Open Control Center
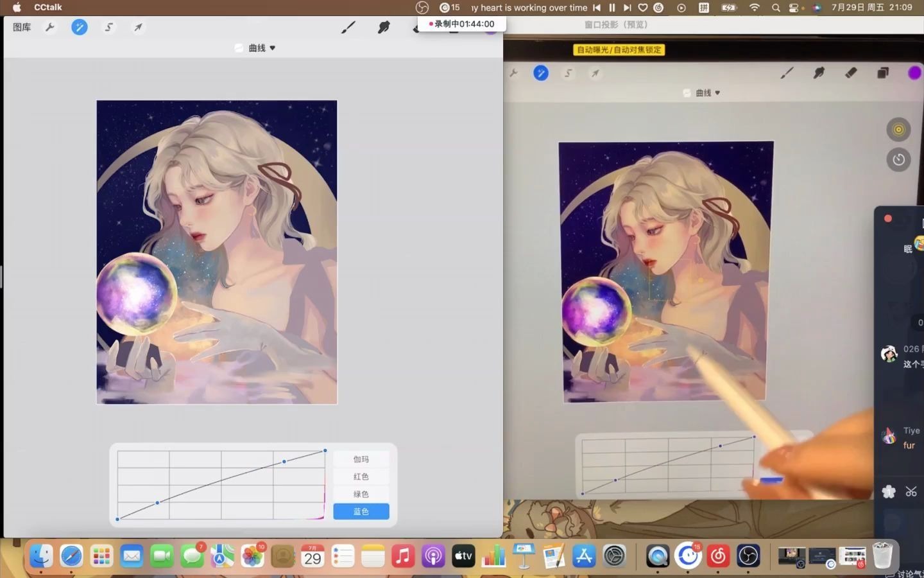This screenshot has height=578, width=924. (x=794, y=8)
